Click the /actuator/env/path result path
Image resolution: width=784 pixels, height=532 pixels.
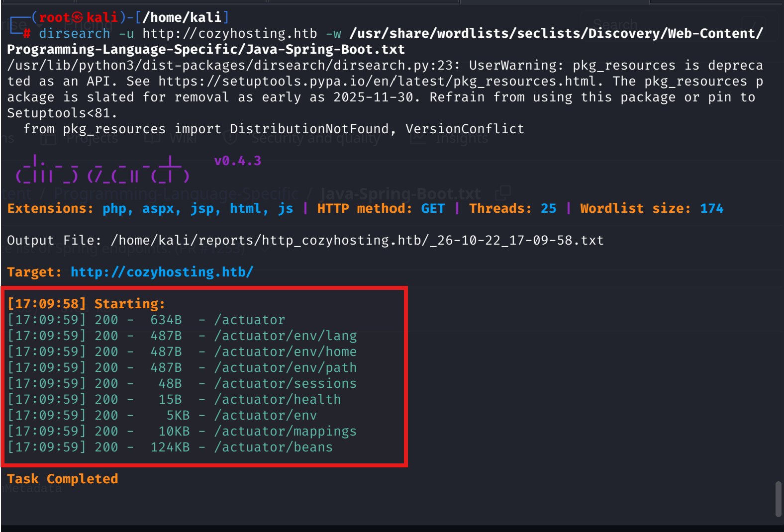[x=285, y=367]
